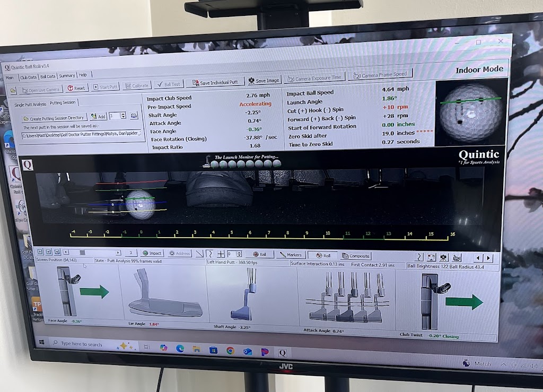Adjust the putt number spinner arrows
This screenshot has height=392, width=543.
[x=123, y=115]
